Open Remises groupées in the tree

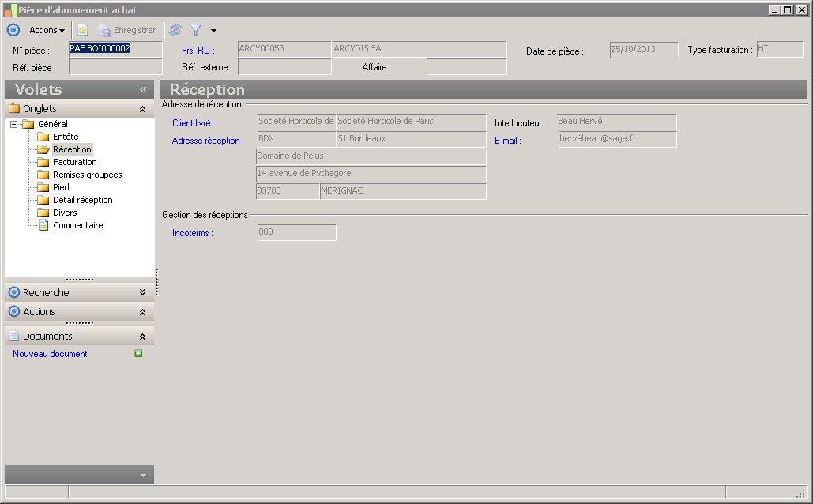coord(87,175)
